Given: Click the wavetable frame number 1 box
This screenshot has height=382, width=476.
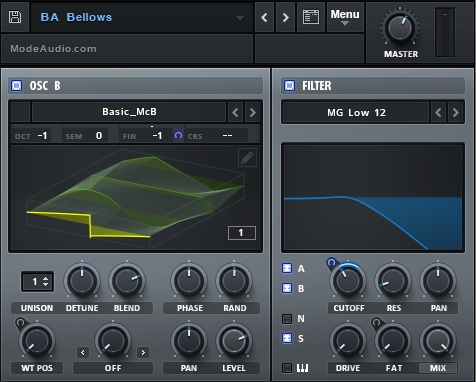Looking at the screenshot, I should 242,233.
